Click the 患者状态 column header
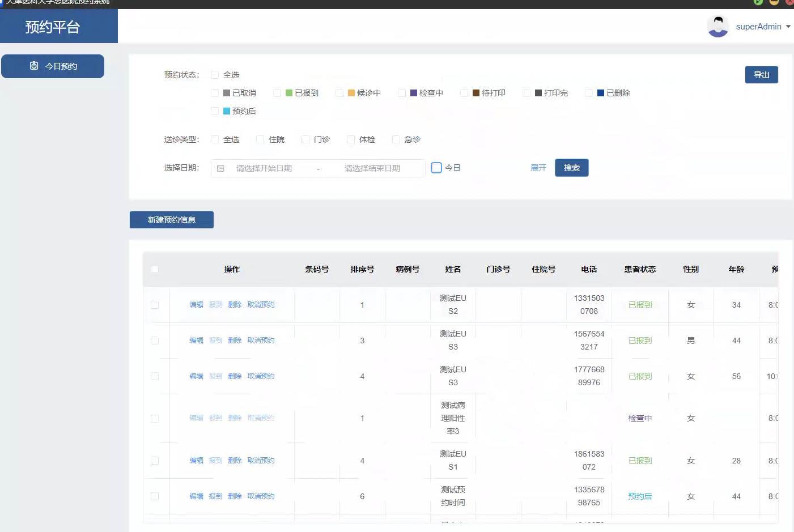794x532 pixels. pos(640,269)
